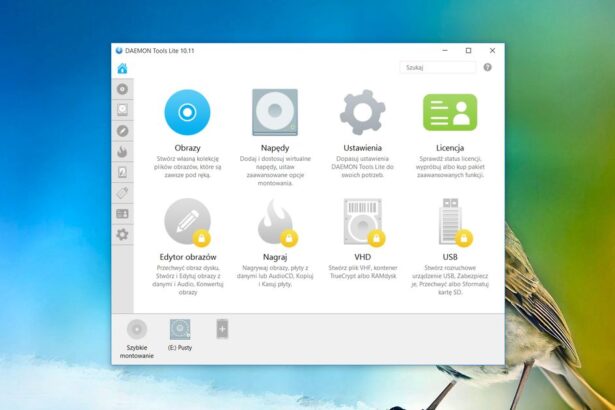Screen dimensions: 615x410
Task: Click the (E:) Pusty label
Action: coord(180,348)
